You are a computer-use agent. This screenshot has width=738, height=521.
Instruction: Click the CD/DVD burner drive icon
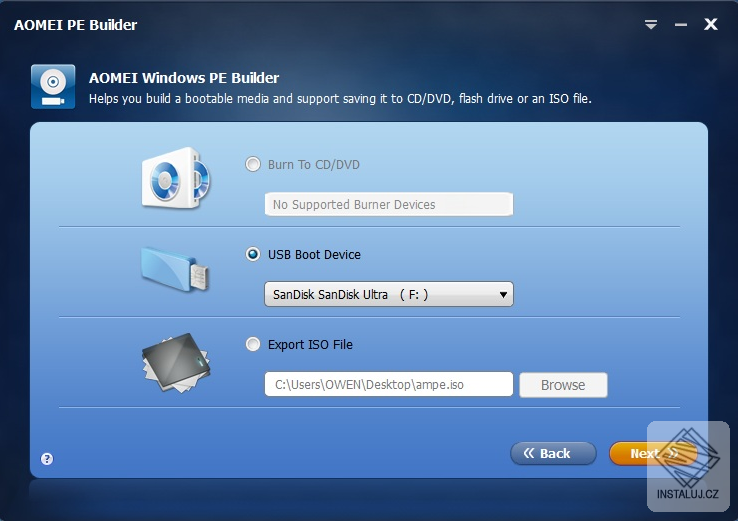coord(176,178)
